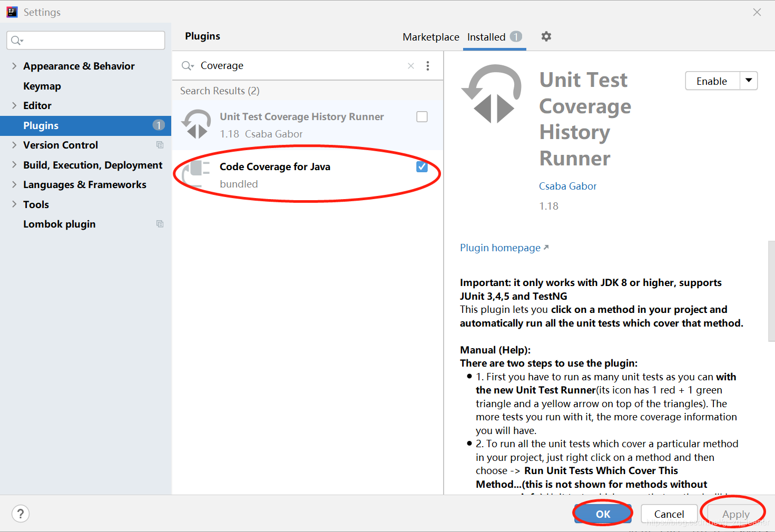Image resolution: width=775 pixels, height=532 pixels.
Task: Click the OK button
Action: coord(603,514)
